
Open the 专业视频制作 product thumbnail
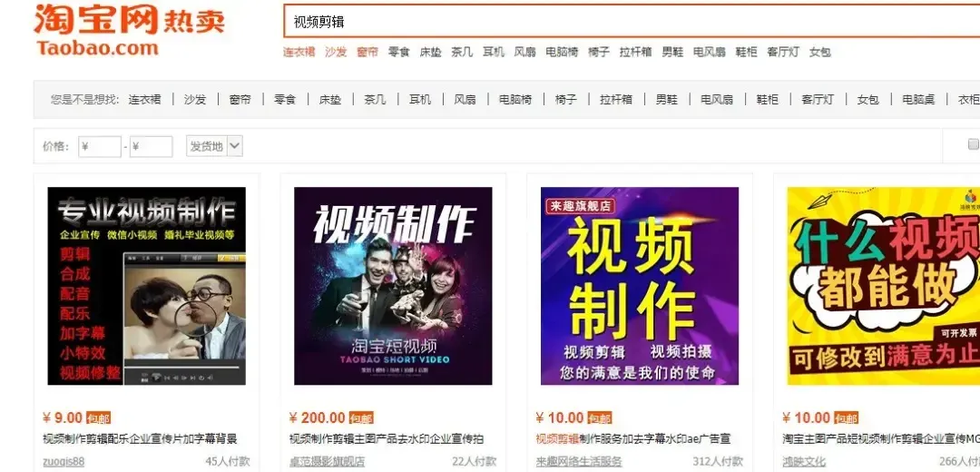pos(147,286)
